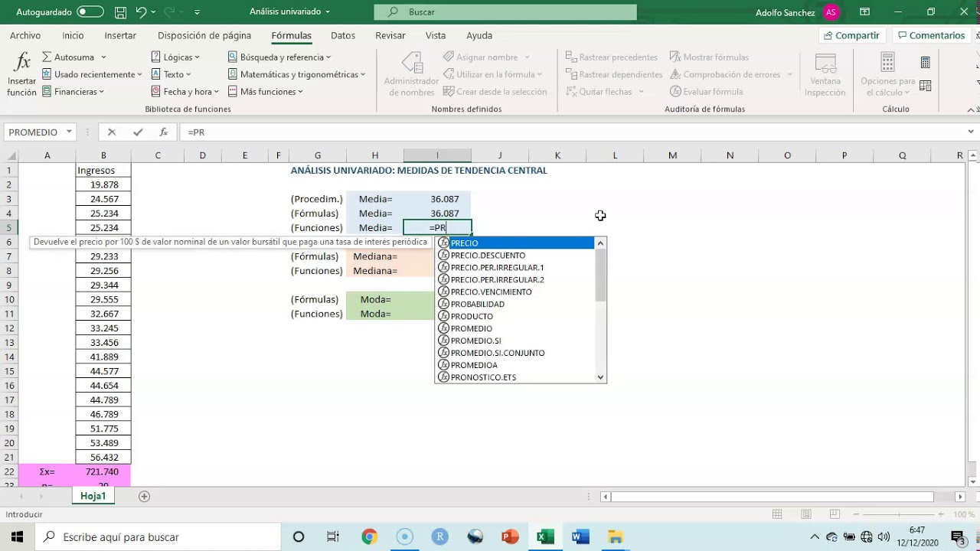Click the Undo arrow icon
The width and height of the screenshot is (980, 551).
pyautogui.click(x=141, y=12)
